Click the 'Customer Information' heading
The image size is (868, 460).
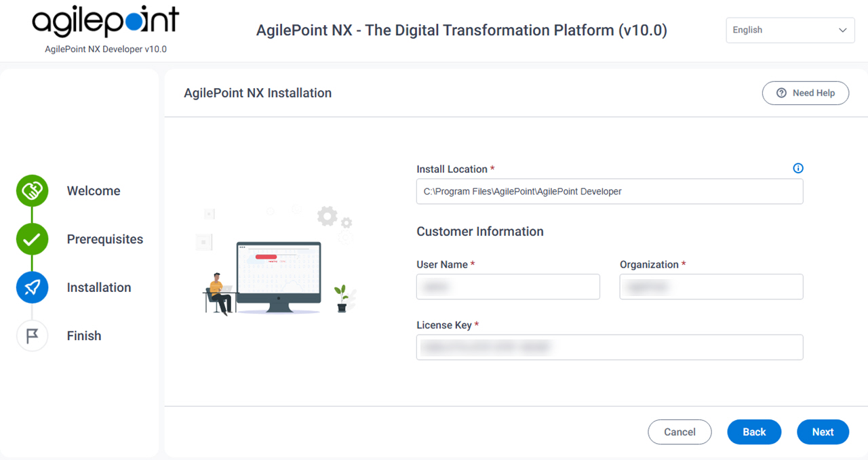click(480, 231)
